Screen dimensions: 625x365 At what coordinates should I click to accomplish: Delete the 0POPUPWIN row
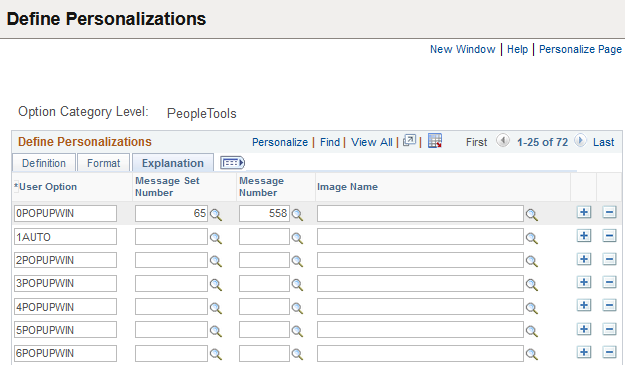point(609,212)
